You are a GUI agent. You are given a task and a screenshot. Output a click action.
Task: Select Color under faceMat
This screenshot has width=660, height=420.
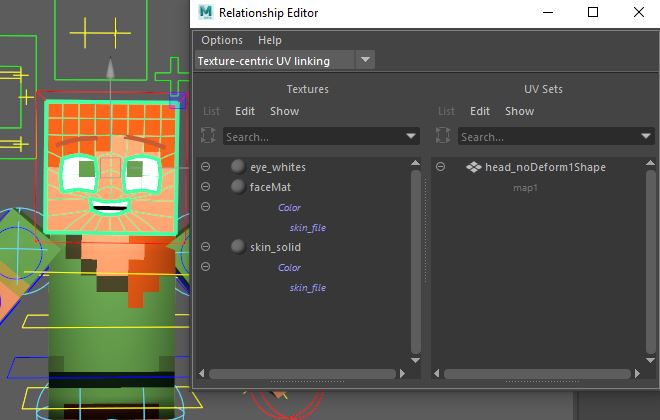[x=289, y=207]
